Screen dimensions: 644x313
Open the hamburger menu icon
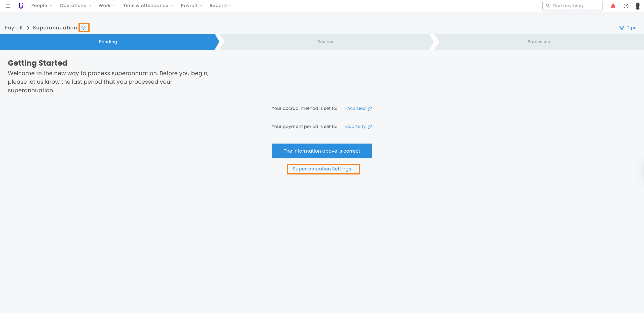click(x=8, y=6)
